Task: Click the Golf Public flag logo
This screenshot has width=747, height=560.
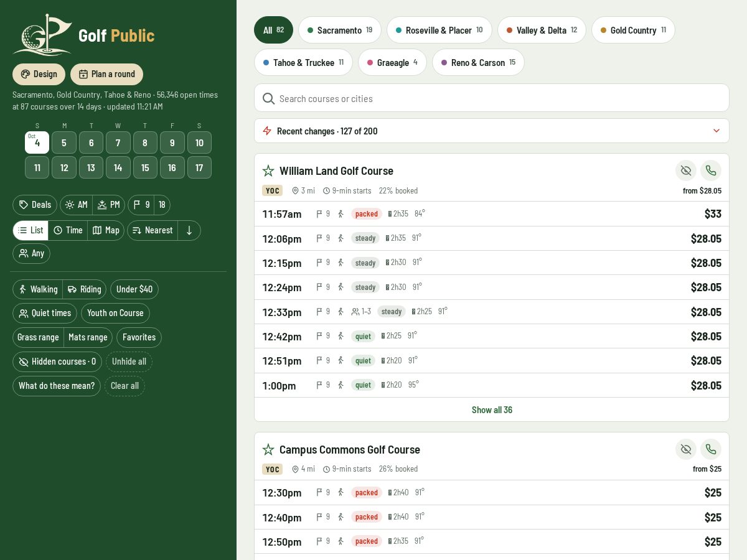Action: click(42, 35)
